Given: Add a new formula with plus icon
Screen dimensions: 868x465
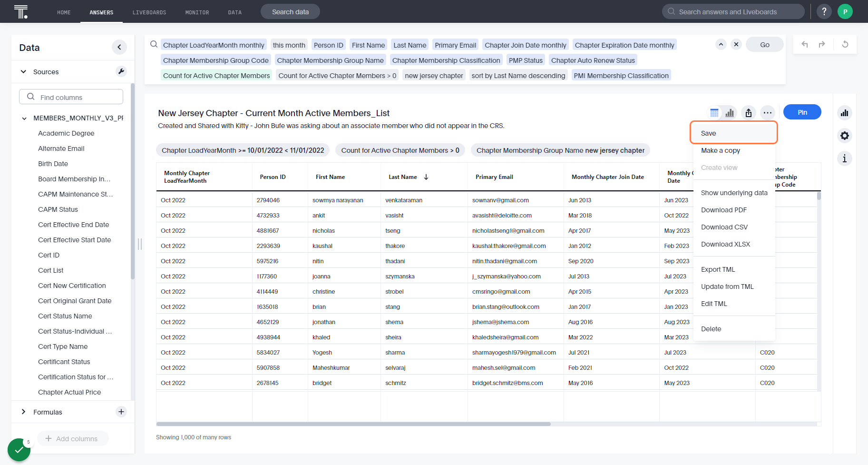Looking at the screenshot, I should point(121,412).
